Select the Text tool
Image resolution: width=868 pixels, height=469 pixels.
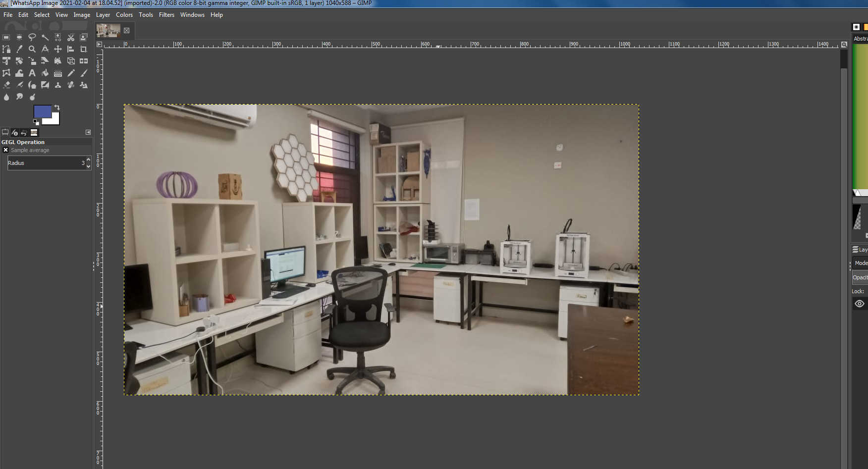click(32, 73)
